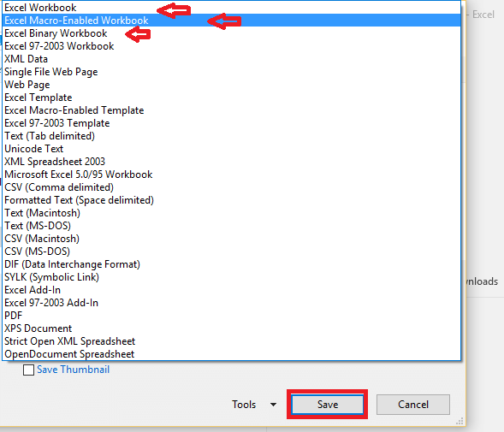Select OpenDocument Spreadsheet format
The width and height of the screenshot is (504, 432).
[x=231, y=354]
